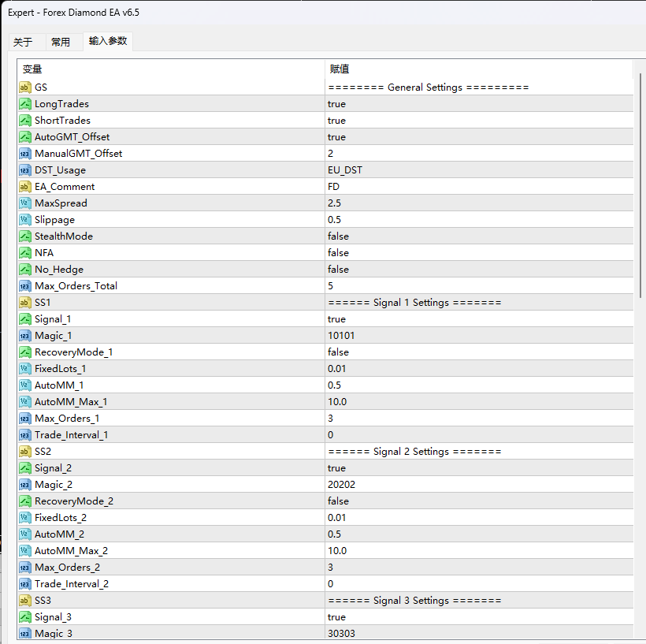Select the Magic_2 value 20202
Screen dimensions: 646x644
(341, 485)
